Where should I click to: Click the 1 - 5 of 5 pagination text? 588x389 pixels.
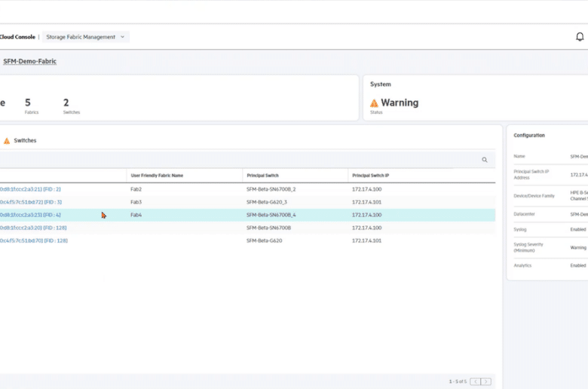click(x=458, y=381)
